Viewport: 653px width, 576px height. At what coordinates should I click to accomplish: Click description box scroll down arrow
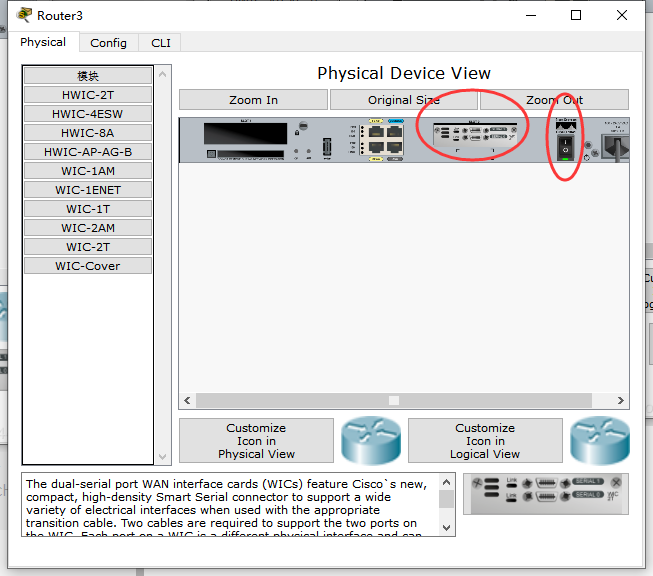[446, 528]
